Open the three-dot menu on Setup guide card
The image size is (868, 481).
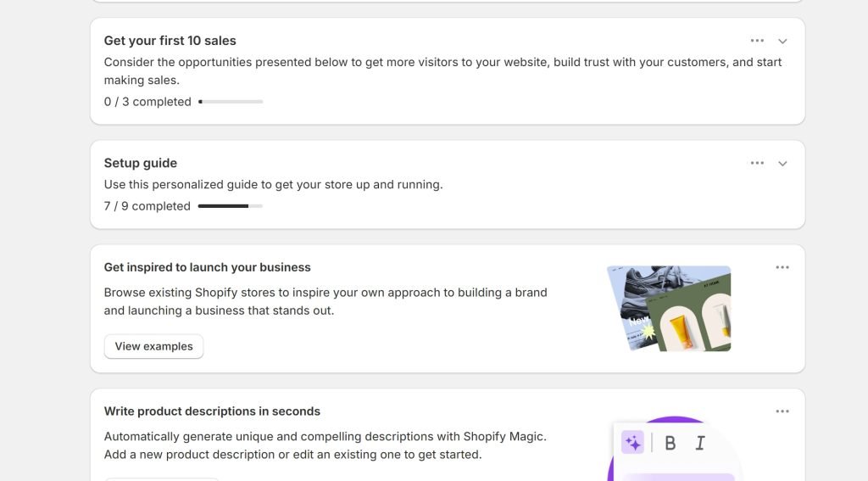click(757, 163)
